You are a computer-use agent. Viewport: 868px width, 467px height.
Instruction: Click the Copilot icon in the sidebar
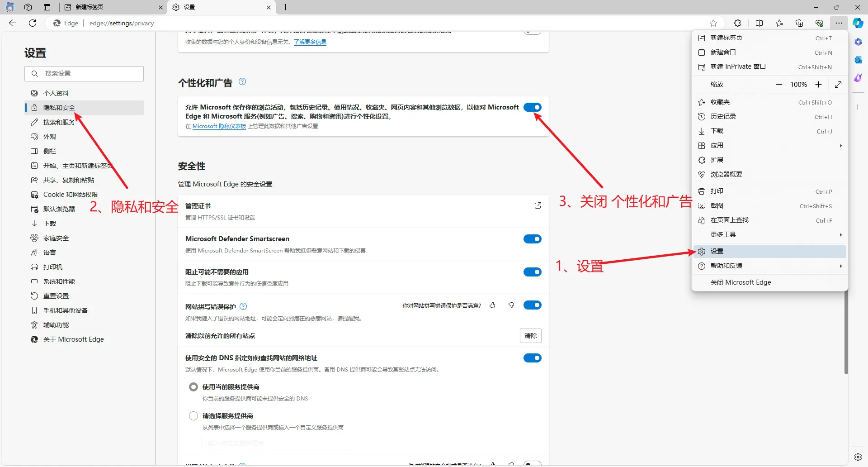point(858,23)
